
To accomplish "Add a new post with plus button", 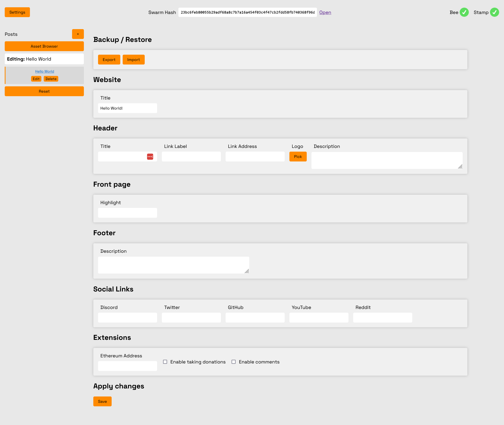I will pyautogui.click(x=78, y=34).
